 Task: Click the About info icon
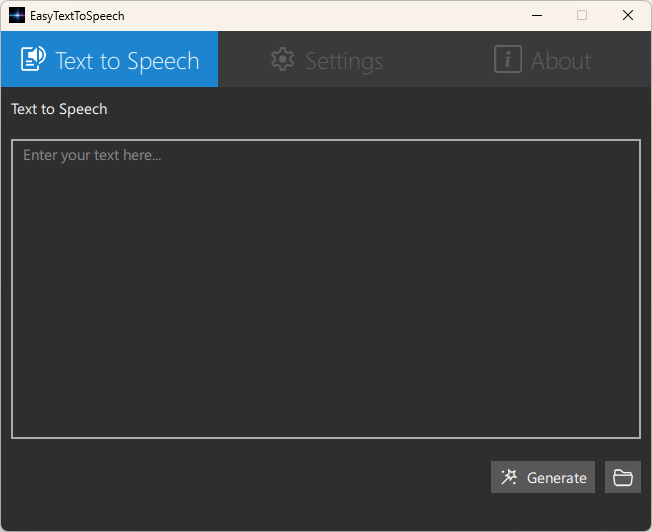coord(508,59)
